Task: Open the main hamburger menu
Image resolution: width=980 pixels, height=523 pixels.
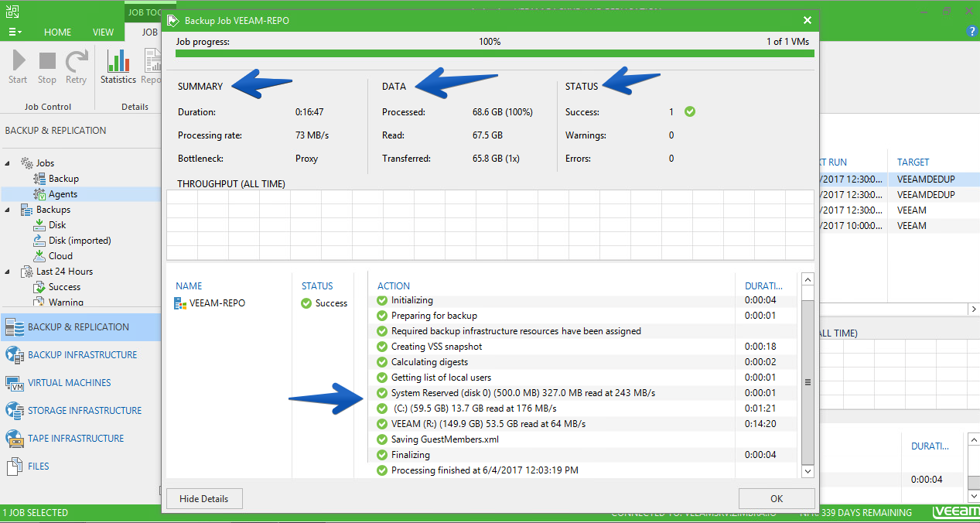Action: click(15, 32)
